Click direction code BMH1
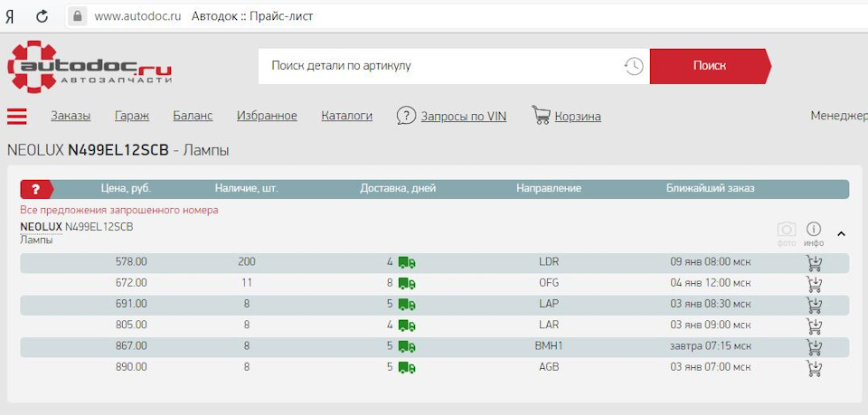The width and height of the screenshot is (868, 415). (549, 345)
